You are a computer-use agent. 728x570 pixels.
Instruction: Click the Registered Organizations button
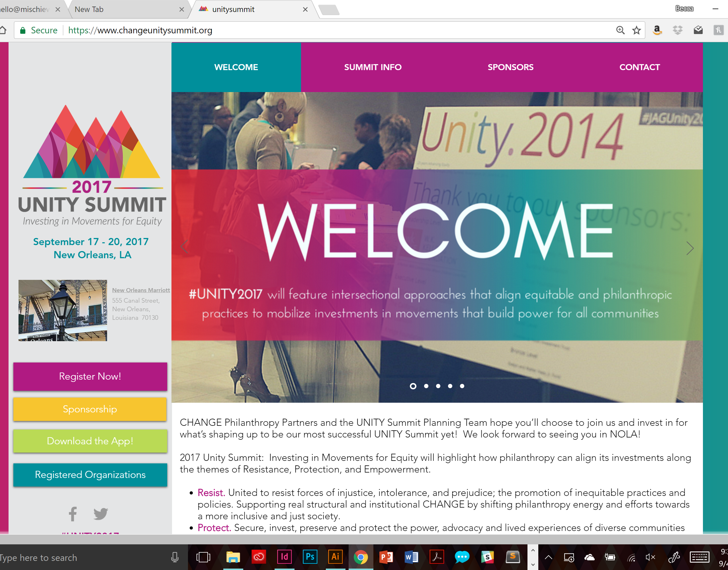90,475
